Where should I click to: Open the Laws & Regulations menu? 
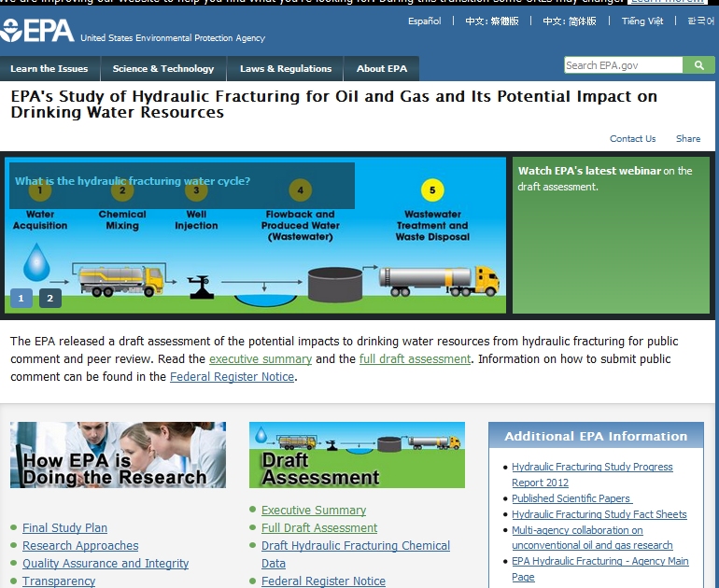286,69
